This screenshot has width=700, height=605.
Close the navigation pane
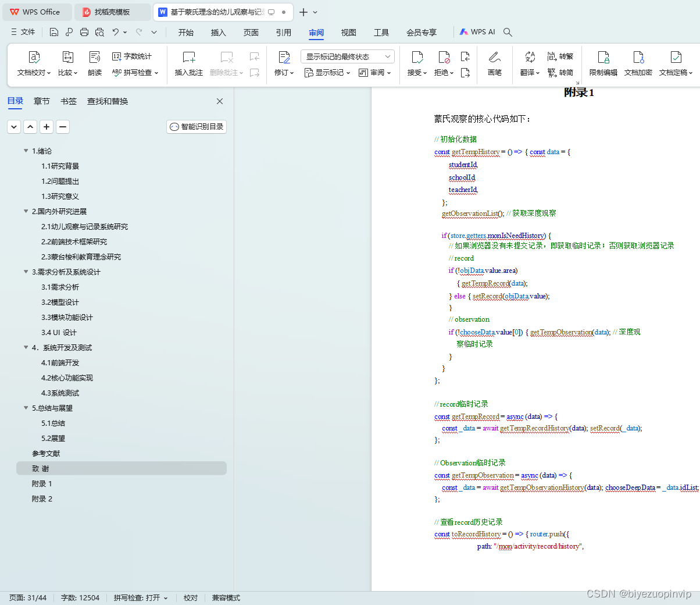(x=220, y=101)
